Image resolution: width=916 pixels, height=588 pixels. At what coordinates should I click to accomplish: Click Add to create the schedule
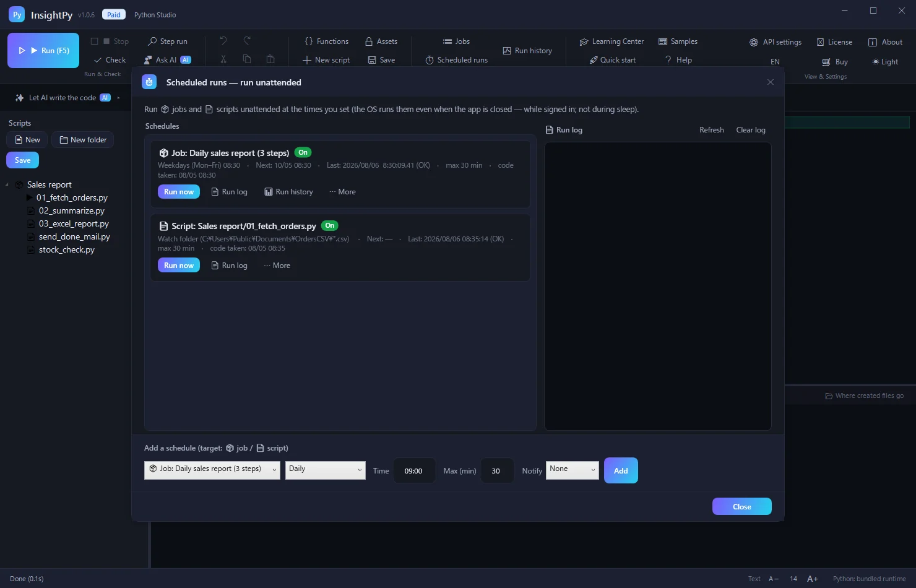(621, 471)
